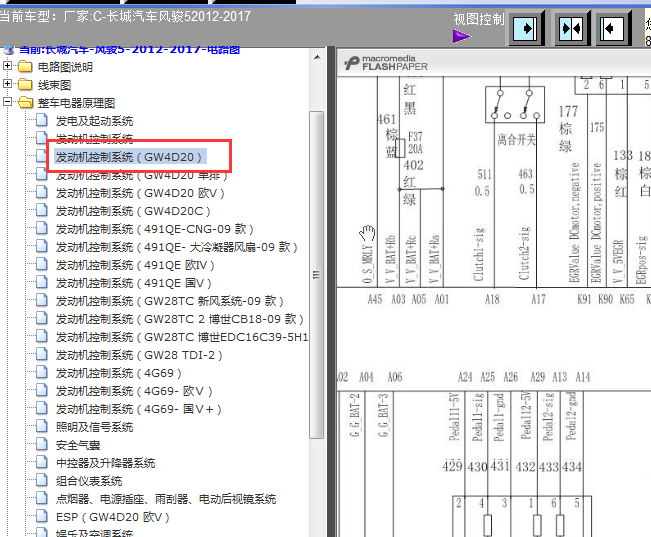Click document icon beside 发动机控制系统（GW28 TDI-2）
This screenshot has height=537, width=651.
[x=42, y=354]
